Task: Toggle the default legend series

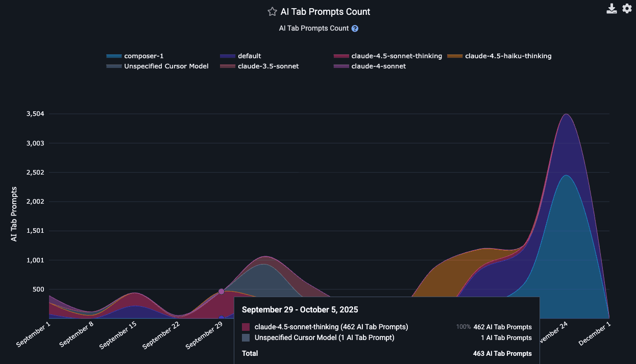Action: coord(249,56)
